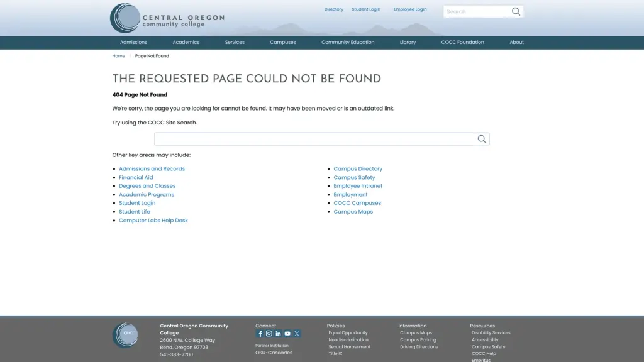Open Campus Parking footer link
The width and height of the screenshot is (644, 362).
coord(418,340)
